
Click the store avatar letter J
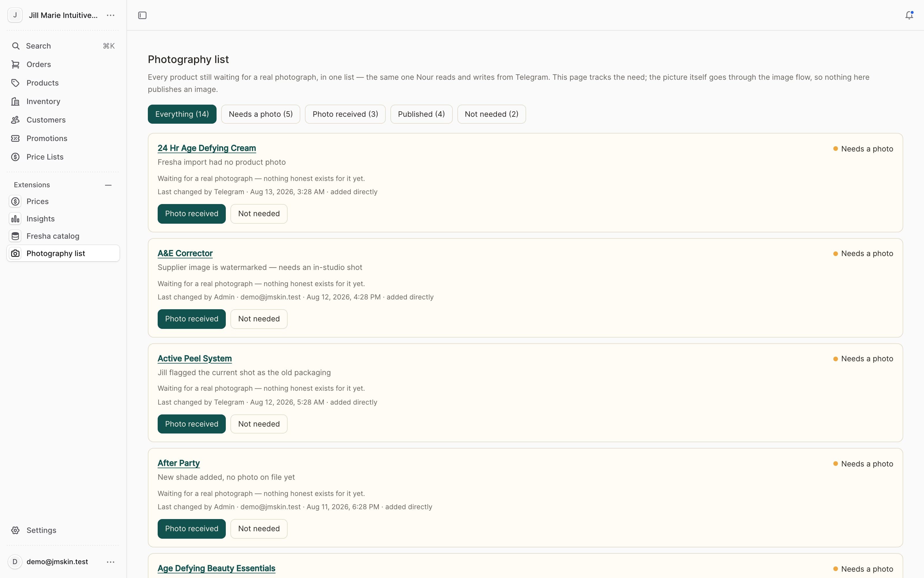click(15, 15)
